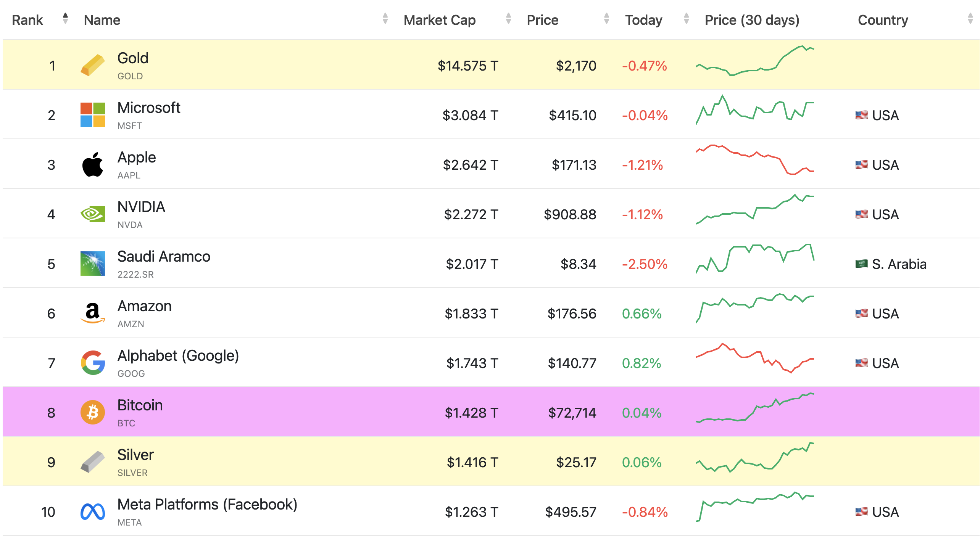980x537 pixels.
Task: Click the S. Arabia country flag
Action: (x=861, y=264)
